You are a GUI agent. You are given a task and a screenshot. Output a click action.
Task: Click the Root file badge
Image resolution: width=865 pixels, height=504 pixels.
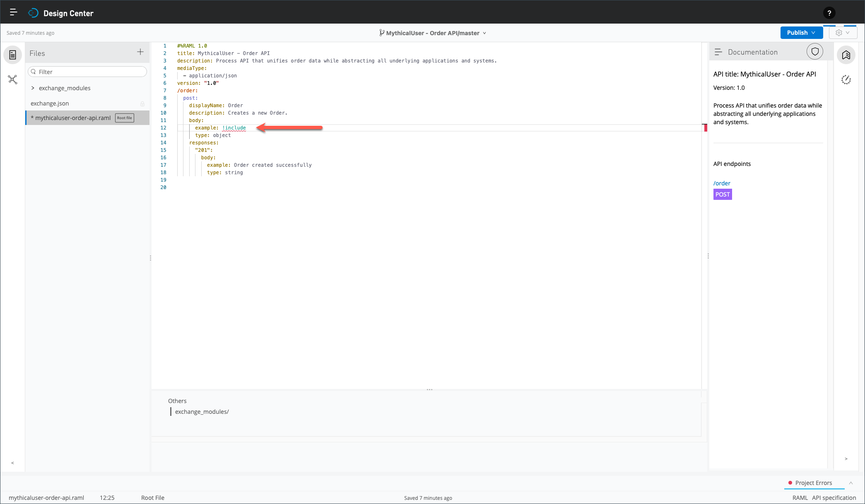coord(124,118)
